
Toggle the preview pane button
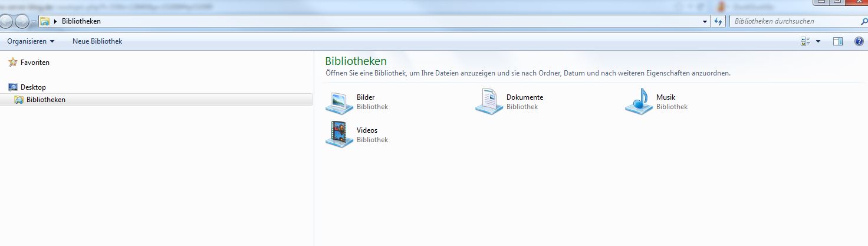point(837,41)
